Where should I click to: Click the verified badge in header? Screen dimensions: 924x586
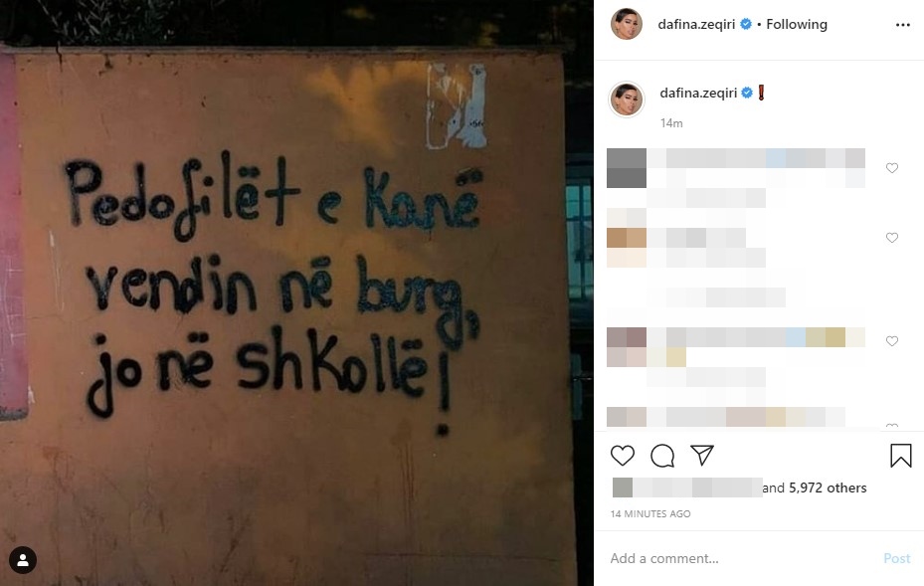click(745, 24)
